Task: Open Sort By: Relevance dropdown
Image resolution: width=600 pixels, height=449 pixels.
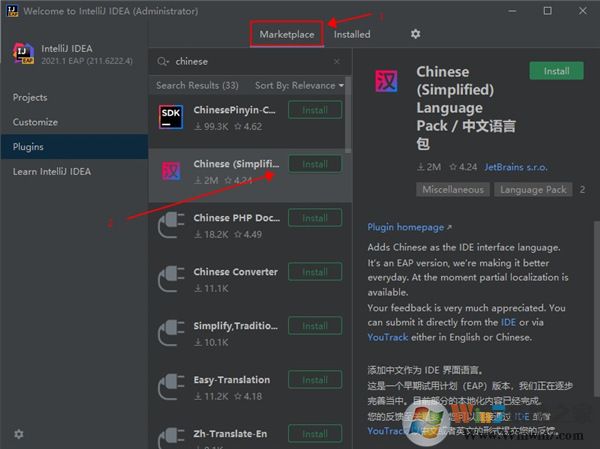Action: 299,85
